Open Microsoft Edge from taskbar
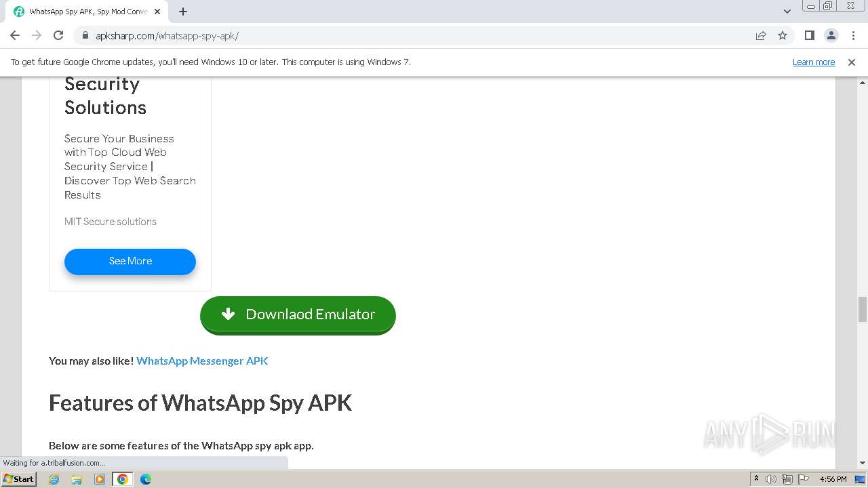The height and width of the screenshot is (488, 868). tap(146, 479)
